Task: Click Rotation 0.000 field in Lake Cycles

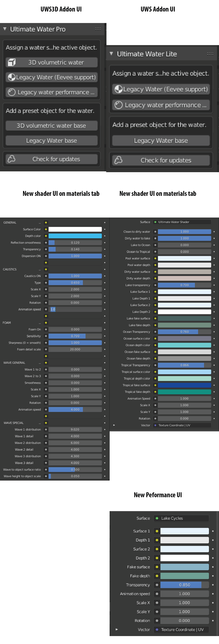Action: tap(185, 620)
